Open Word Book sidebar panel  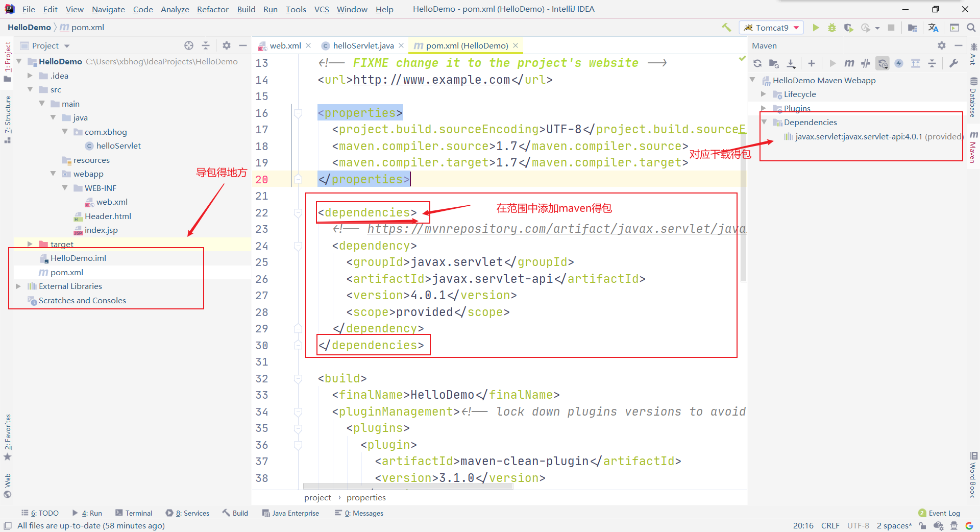[973, 475]
